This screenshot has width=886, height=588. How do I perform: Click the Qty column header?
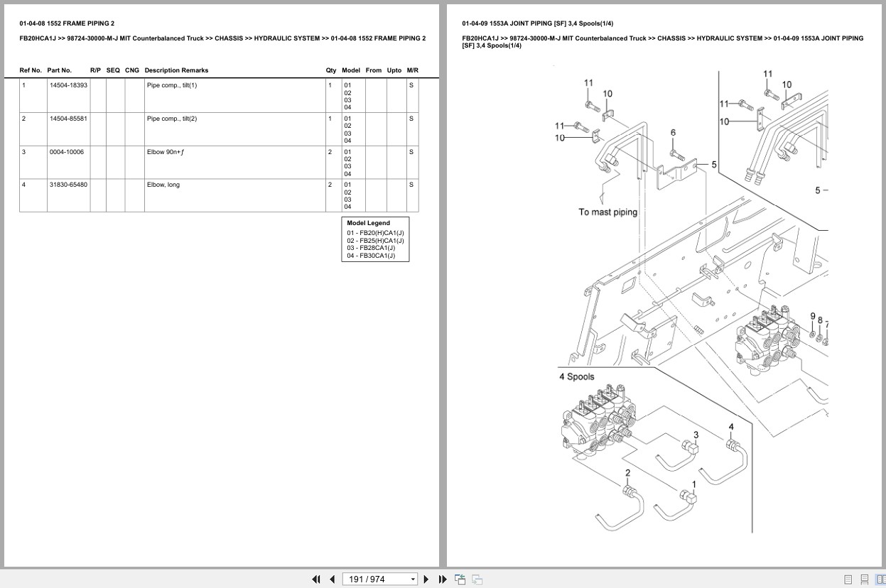pos(331,70)
